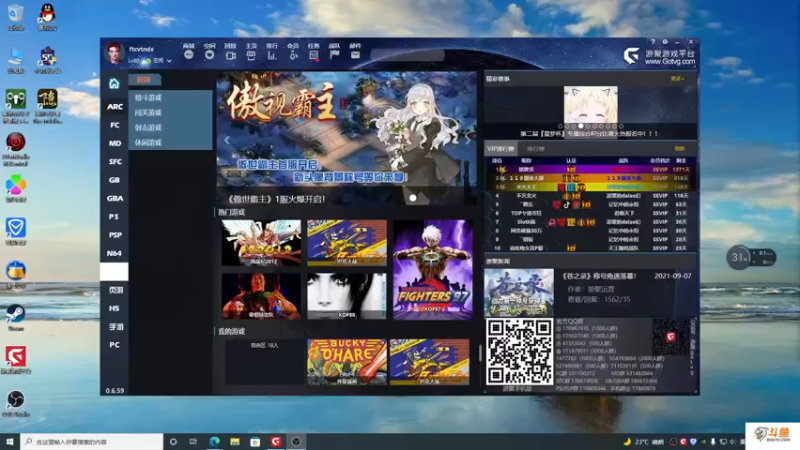Click 刷新 link above the VIP ranking
The width and height of the screenshot is (800, 450).
679,149
